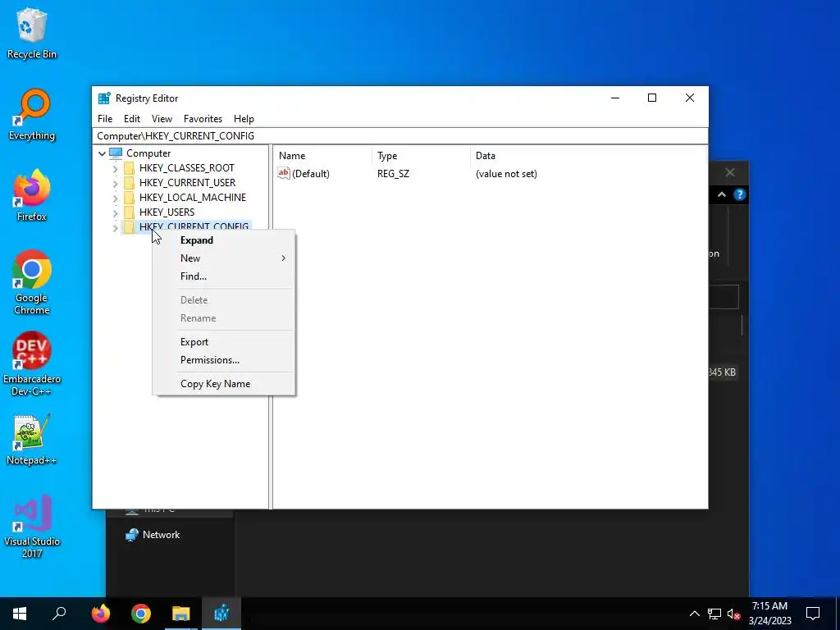Select Network in the background File Explorer
Viewport: 840px width, 630px height.
point(162,535)
